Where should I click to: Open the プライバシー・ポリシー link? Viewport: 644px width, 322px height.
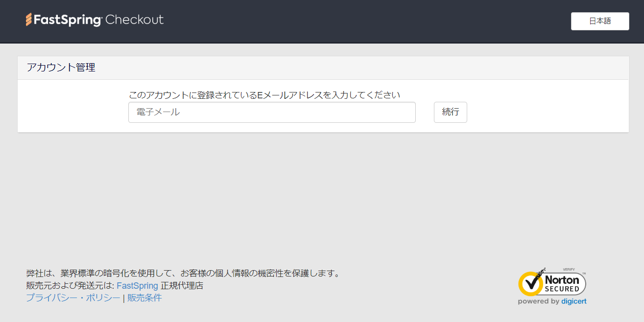pos(73,298)
